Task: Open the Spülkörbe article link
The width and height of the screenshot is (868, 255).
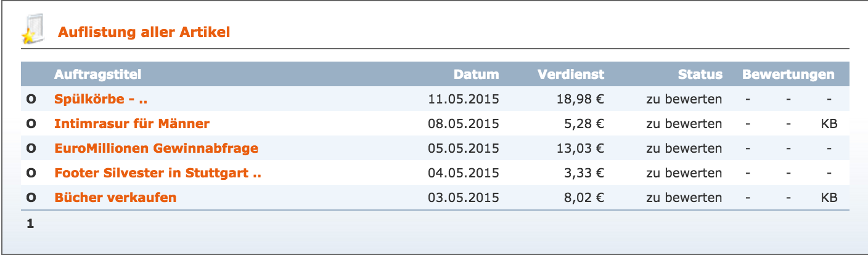Action: 100,99
